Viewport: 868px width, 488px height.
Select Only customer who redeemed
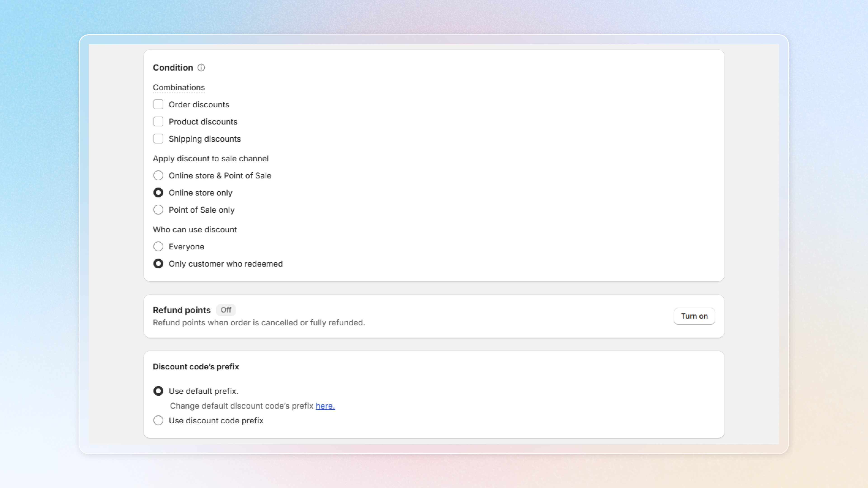pos(158,264)
